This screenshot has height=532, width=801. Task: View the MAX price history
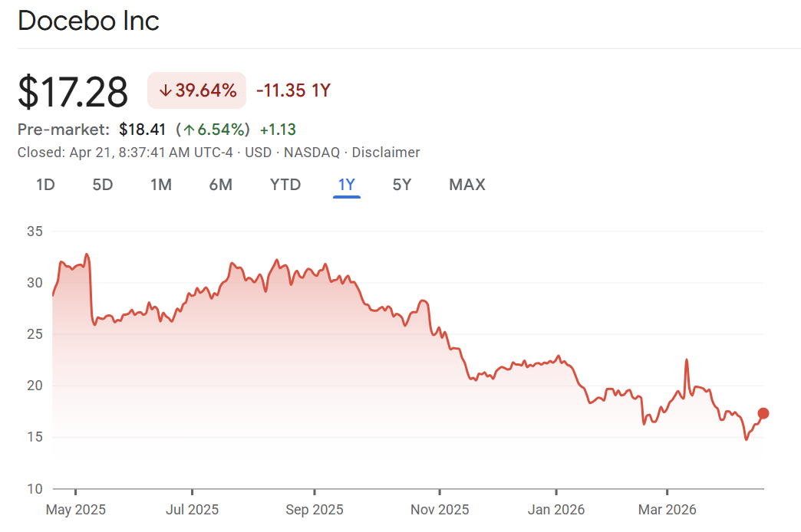[x=467, y=185]
